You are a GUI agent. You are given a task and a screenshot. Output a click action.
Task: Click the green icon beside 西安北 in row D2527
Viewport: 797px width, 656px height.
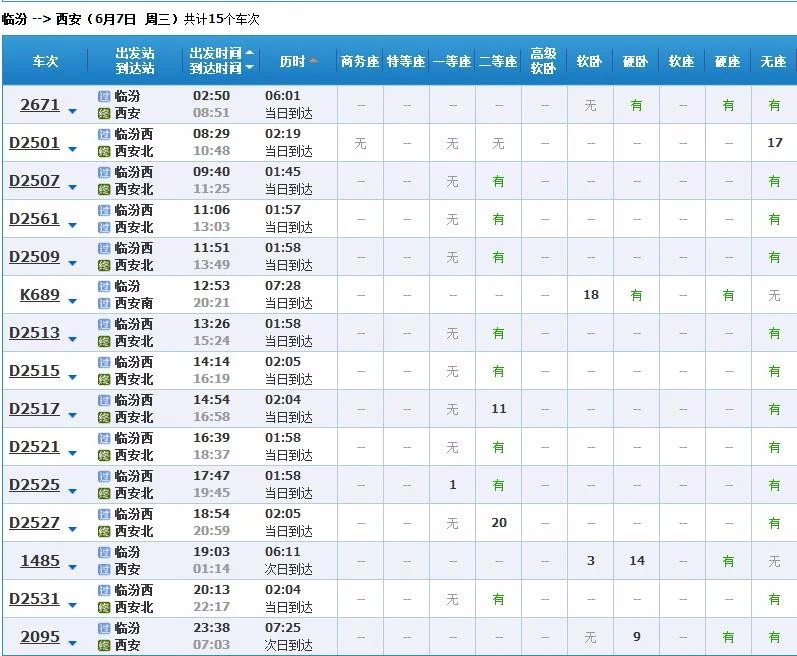tap(104, 532)
